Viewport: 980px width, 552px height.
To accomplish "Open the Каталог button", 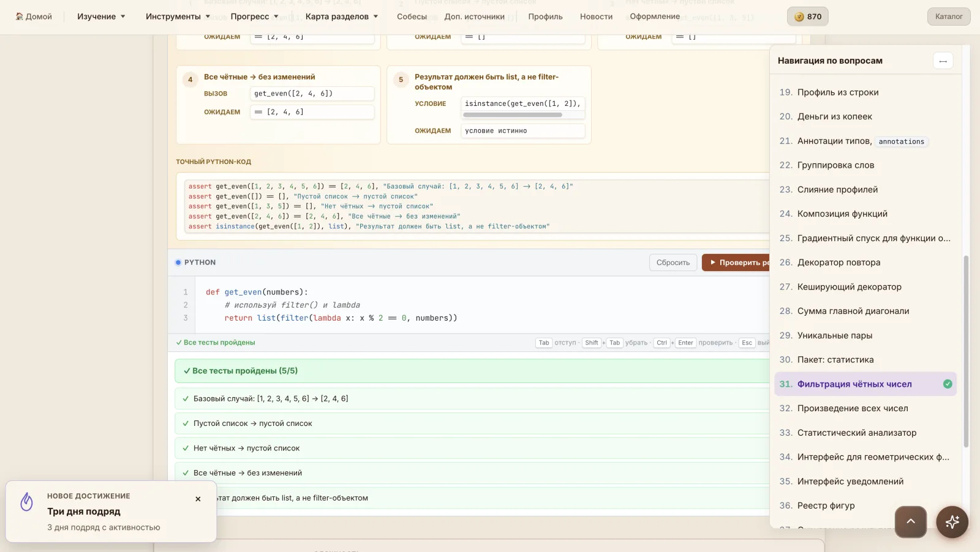I will [948, 17].
